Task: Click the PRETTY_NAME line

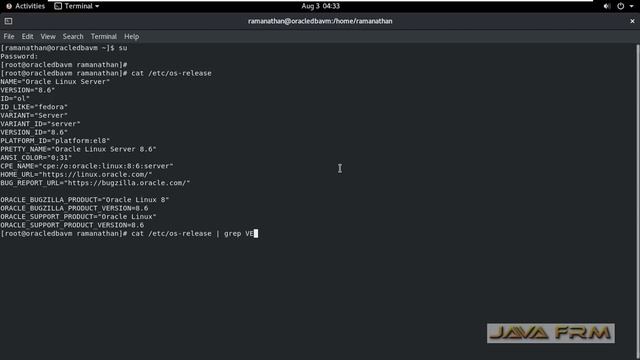Action: coord(78,149)
